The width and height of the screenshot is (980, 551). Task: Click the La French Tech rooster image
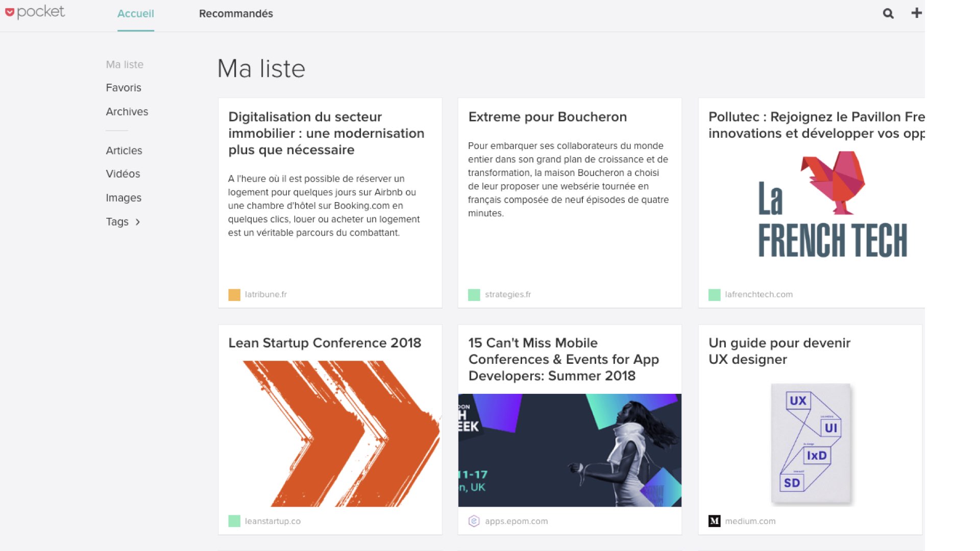tap(832, 204)
